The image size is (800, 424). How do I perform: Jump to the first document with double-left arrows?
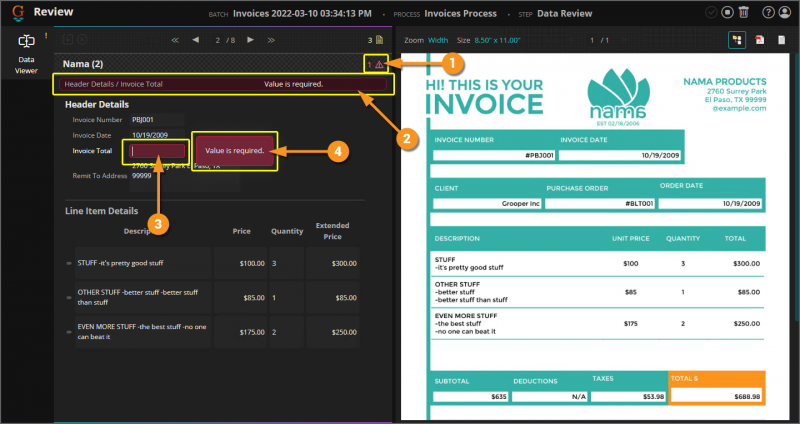coord(175,40)
